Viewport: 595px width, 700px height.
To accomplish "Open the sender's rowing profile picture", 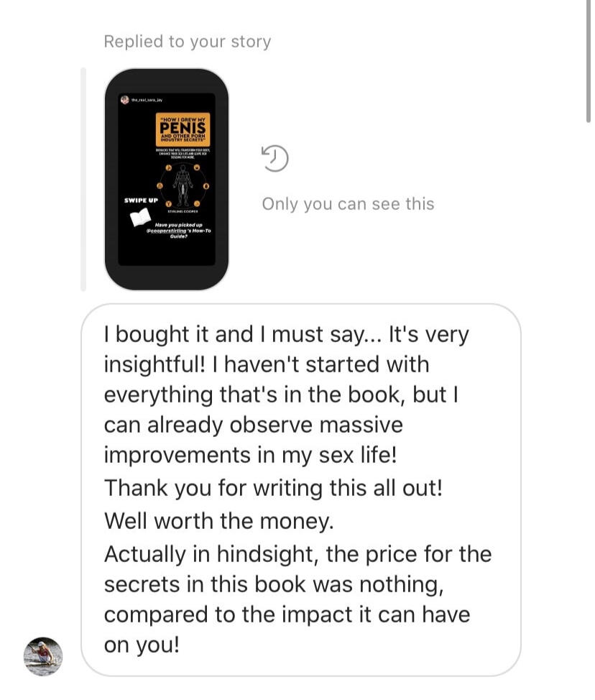I will (x=43, y=656).
